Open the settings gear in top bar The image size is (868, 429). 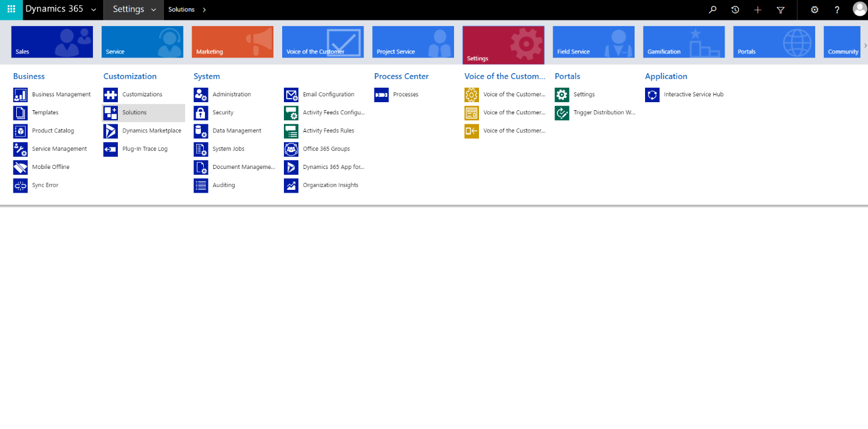815,10
